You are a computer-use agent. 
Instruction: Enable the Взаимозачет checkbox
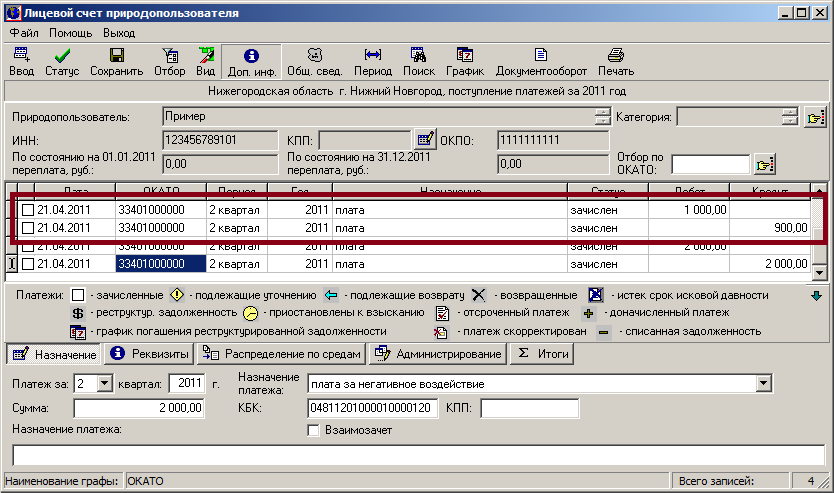(314, 430)
